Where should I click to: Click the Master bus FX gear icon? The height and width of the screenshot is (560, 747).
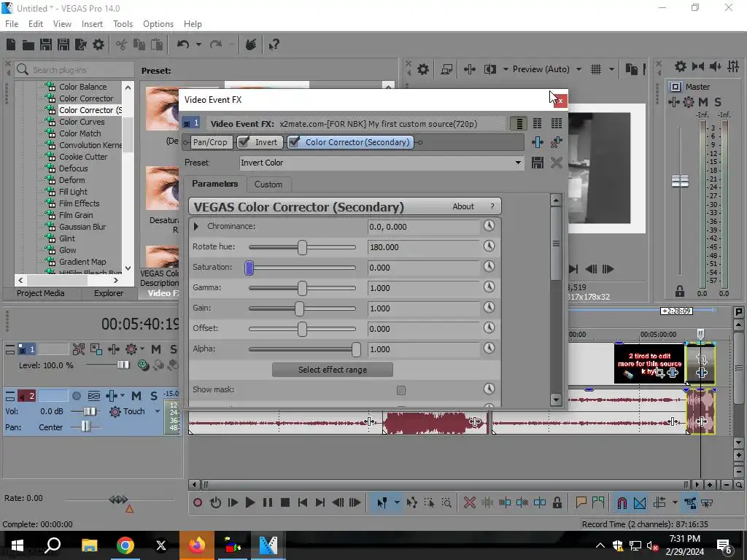click(689, 102)
